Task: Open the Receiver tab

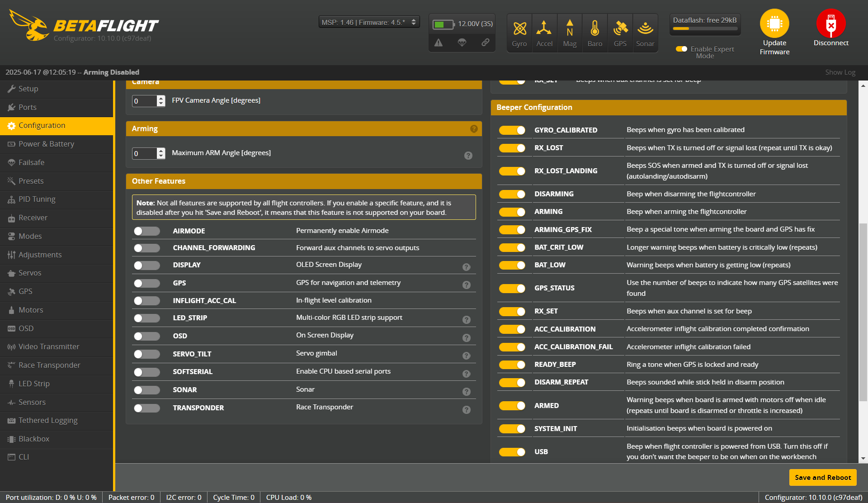Action: [57, 218]
